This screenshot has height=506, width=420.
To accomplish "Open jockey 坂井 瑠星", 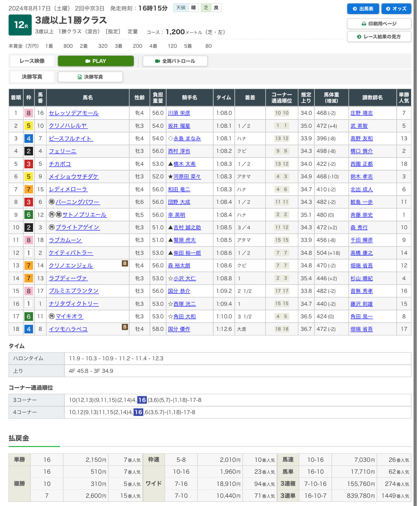I will pyautogui.click(x=179, y=126).
